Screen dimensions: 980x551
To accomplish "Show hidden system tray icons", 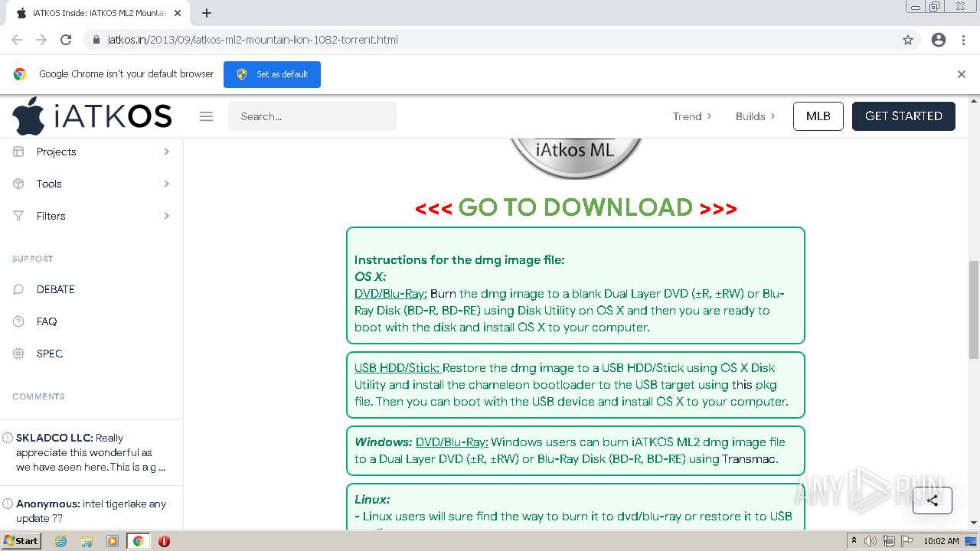I will click(x=854, y=541).
